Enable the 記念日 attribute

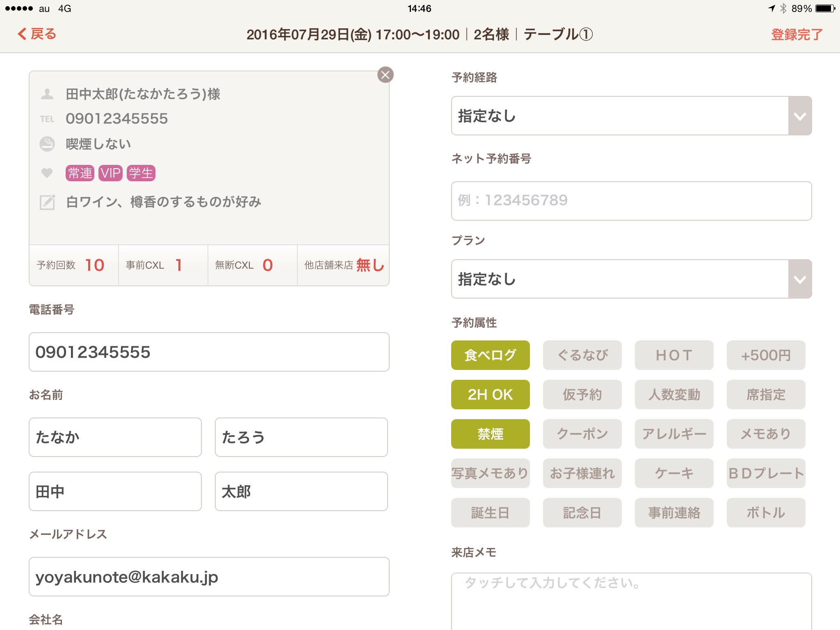click(582, 513)
